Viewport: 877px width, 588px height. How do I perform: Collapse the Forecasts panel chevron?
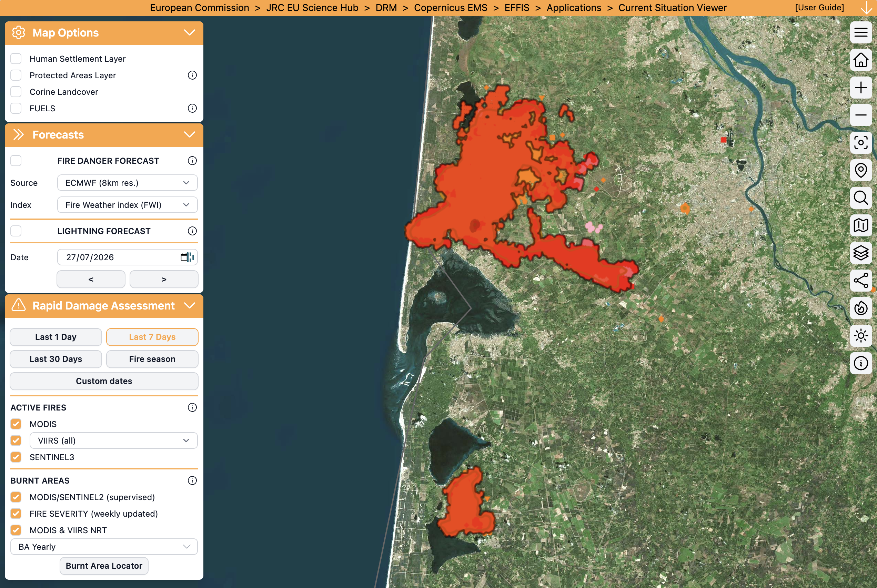pyautogui.click(x=189, y=135)
